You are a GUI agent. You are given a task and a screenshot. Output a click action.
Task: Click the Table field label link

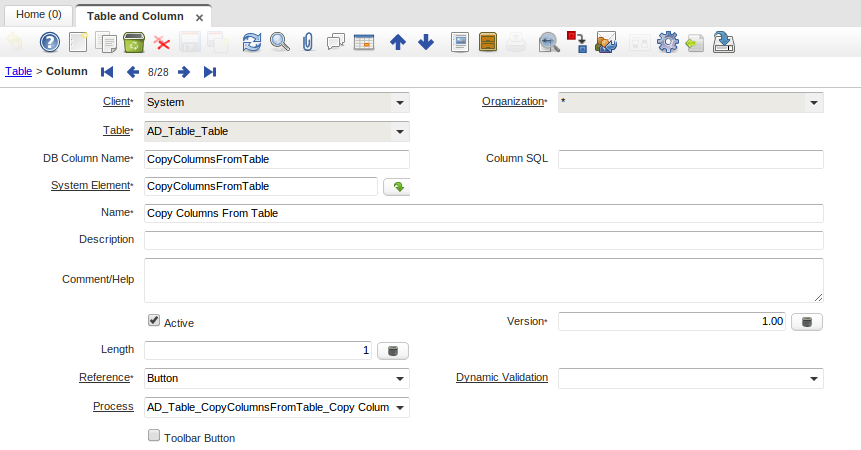coord(116,131)
